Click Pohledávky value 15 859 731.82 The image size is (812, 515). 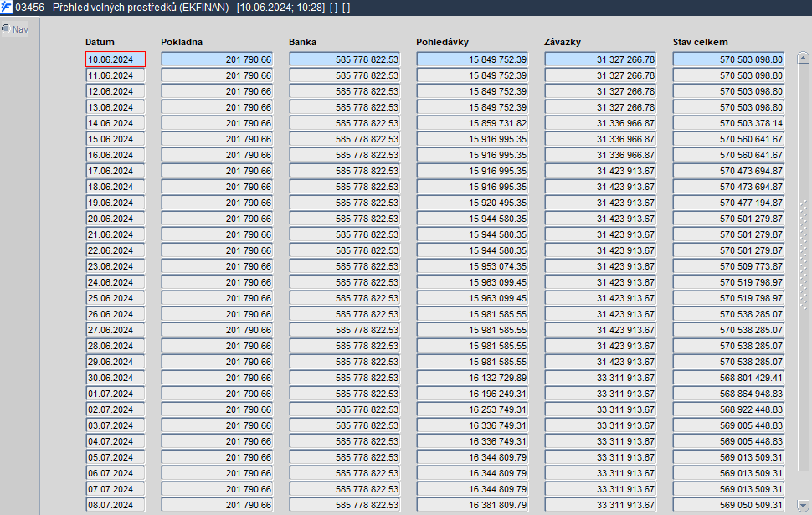(472, 123)
